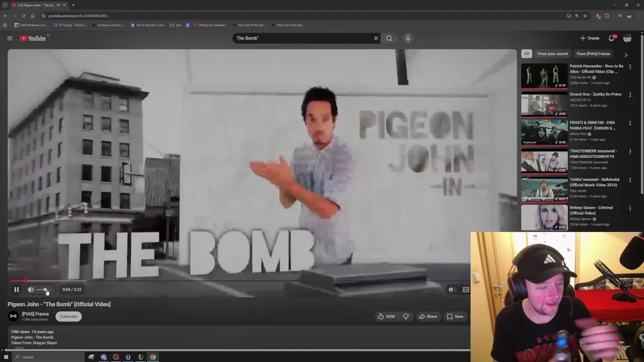
Task: Open the browser extensions puzzle icon
Action: 607,16
